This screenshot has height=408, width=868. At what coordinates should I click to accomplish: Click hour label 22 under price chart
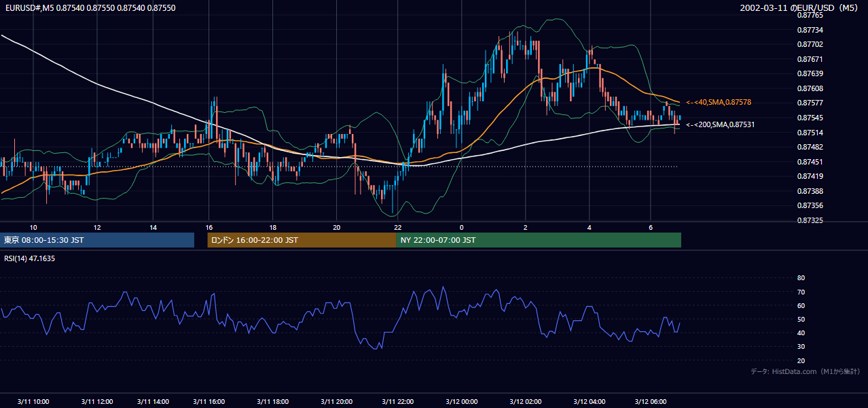tap(398, 226)
